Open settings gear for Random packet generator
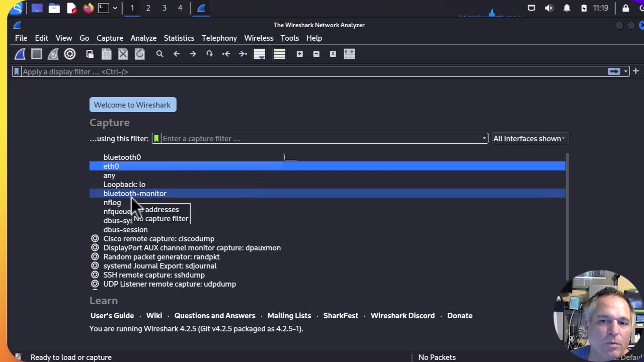644x362 pixels. [x=95, y=257]
